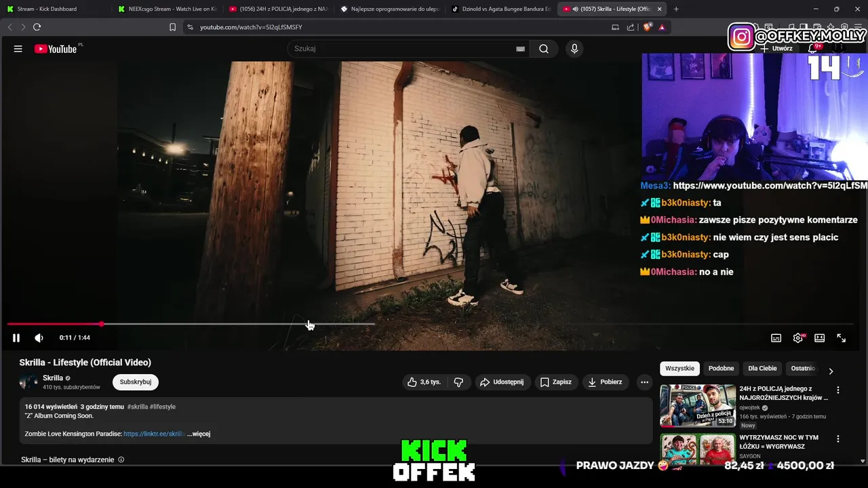Click Udostępnij share button
The image size is (868, 488).
502,382
